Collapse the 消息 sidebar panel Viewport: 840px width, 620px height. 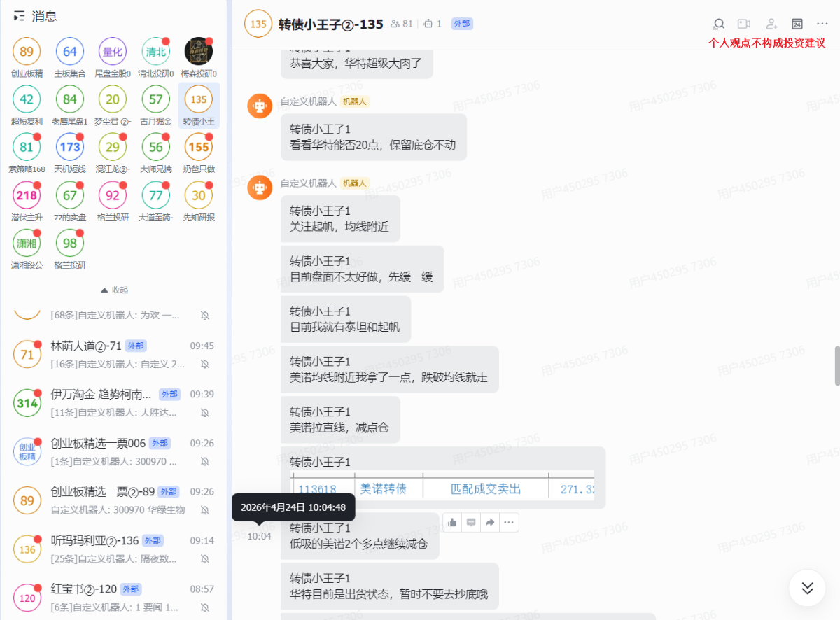coord(20,16)
